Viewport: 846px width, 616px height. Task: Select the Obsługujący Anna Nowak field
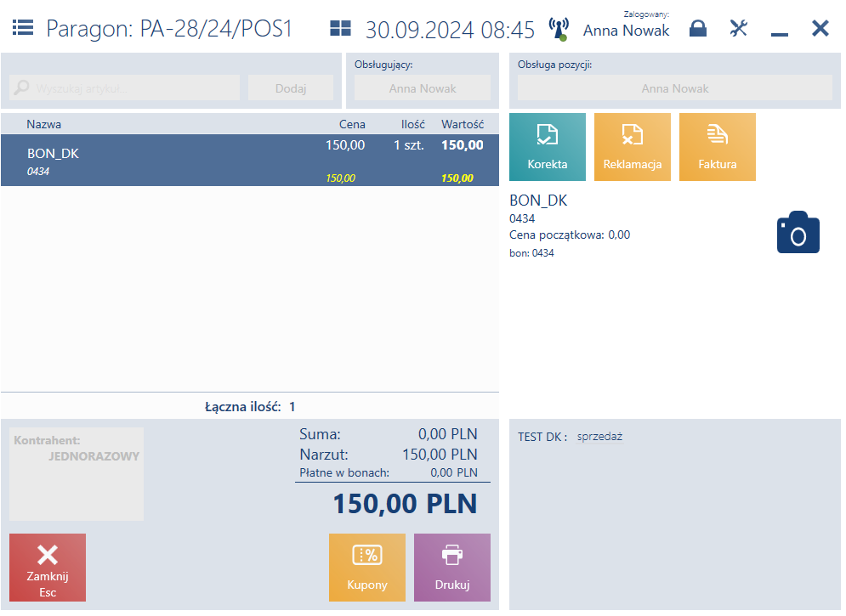pyautogui.click(x=423, y=88)
